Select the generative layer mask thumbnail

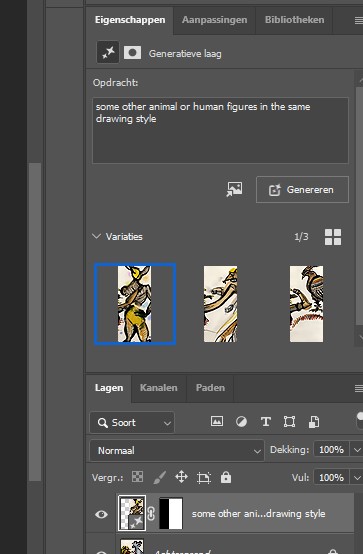[171, 513]
